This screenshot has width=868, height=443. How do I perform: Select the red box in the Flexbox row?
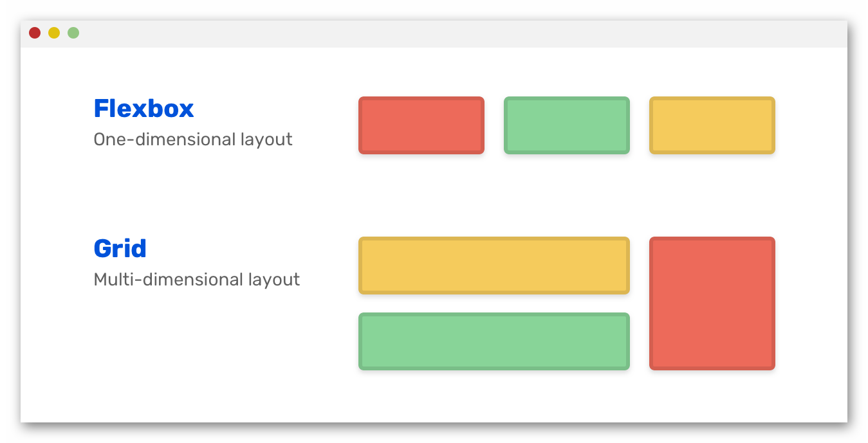[421, 125]
